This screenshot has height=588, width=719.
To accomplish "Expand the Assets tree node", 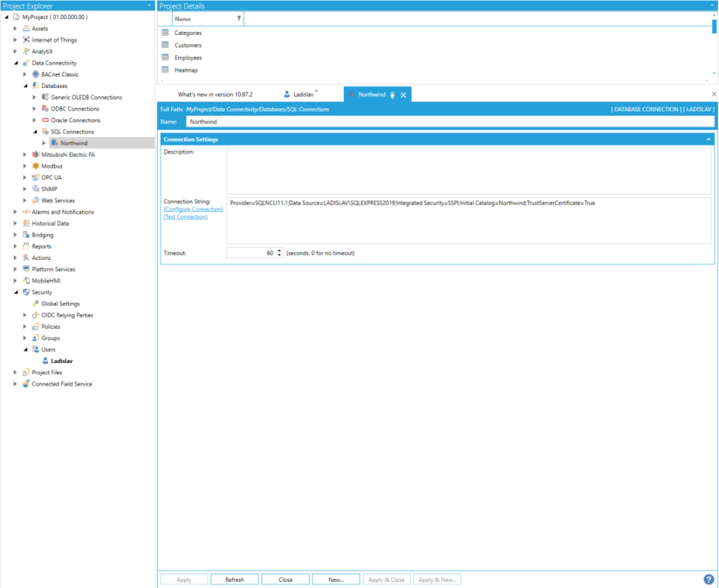I will 16,29.
